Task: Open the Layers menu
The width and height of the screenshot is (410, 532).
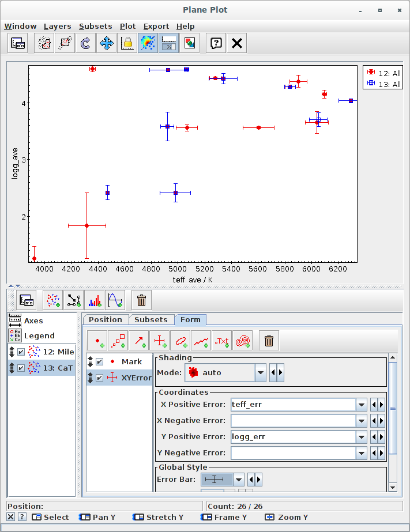Action: coord(57,26)
